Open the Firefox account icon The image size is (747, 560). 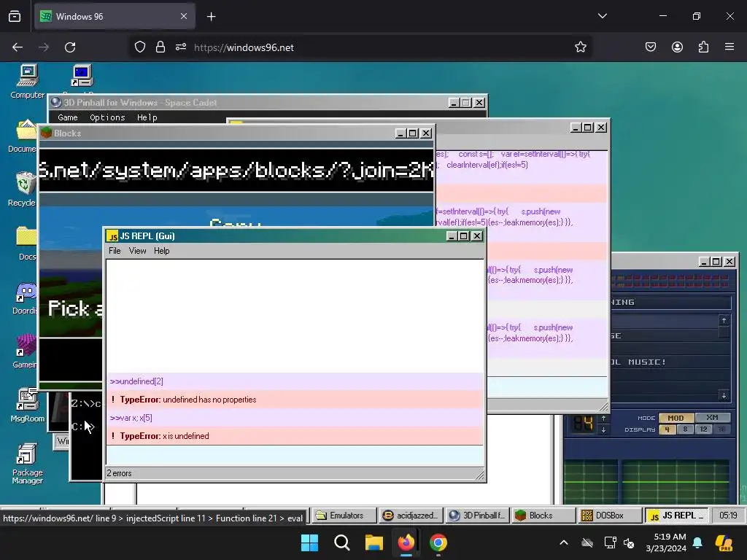pos(677,47)
